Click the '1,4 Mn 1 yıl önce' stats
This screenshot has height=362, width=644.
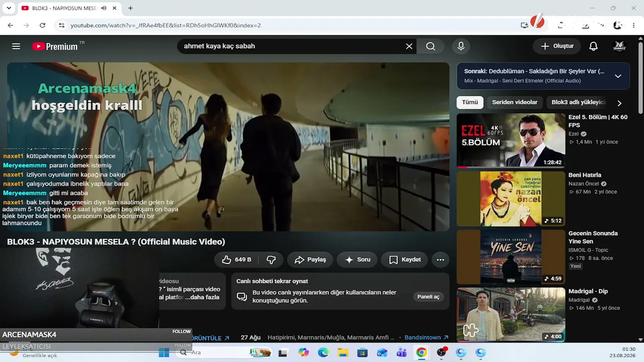(x=594, y=142)
